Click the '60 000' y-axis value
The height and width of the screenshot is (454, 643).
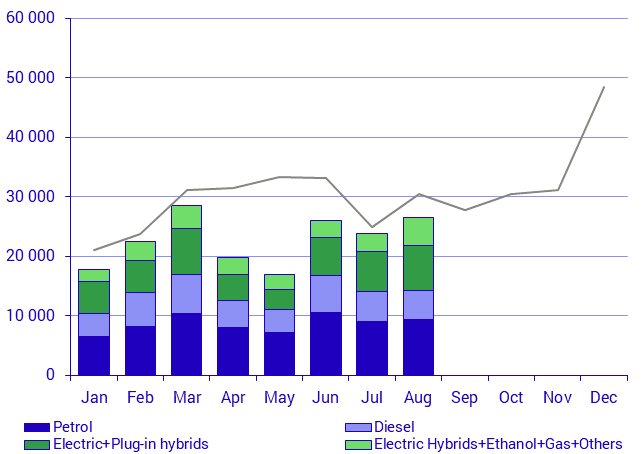[30, 18]
